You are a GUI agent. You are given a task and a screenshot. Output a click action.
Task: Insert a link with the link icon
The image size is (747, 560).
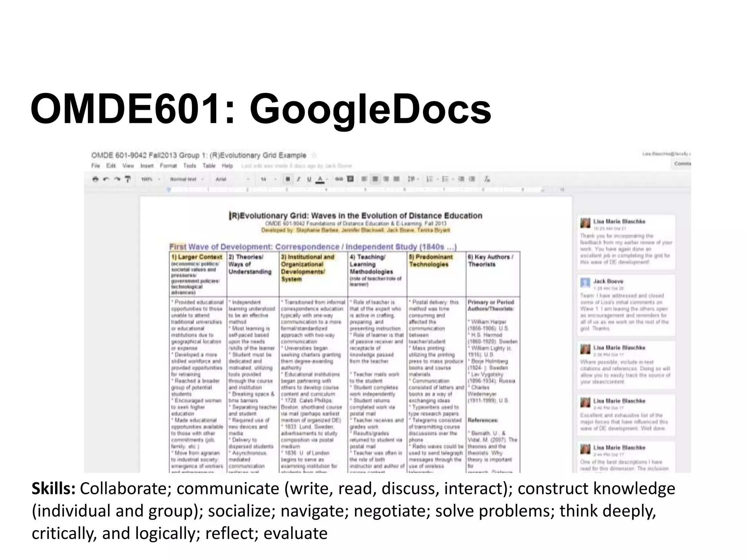[339, 179]
